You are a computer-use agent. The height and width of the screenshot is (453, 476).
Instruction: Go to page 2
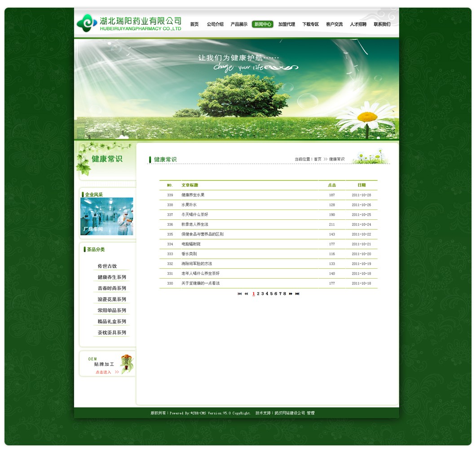point(258,294)
